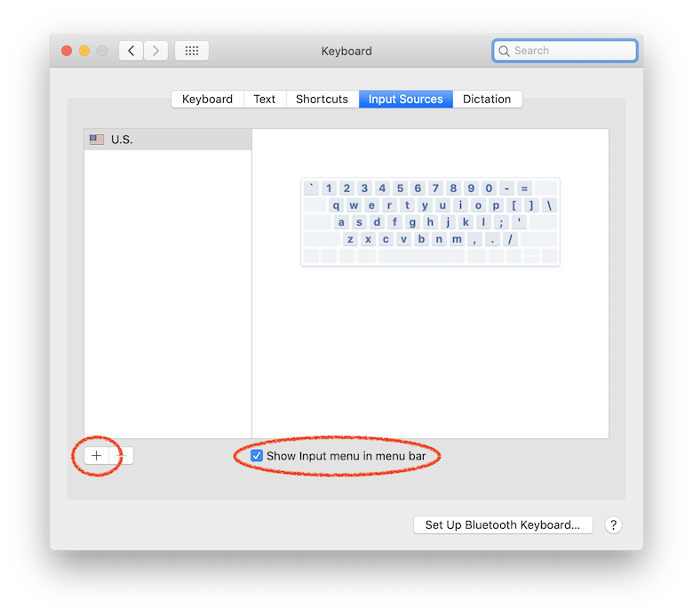Remove input source with minus button
Viewport: 693px width, 616px height.
coord(122,455)
